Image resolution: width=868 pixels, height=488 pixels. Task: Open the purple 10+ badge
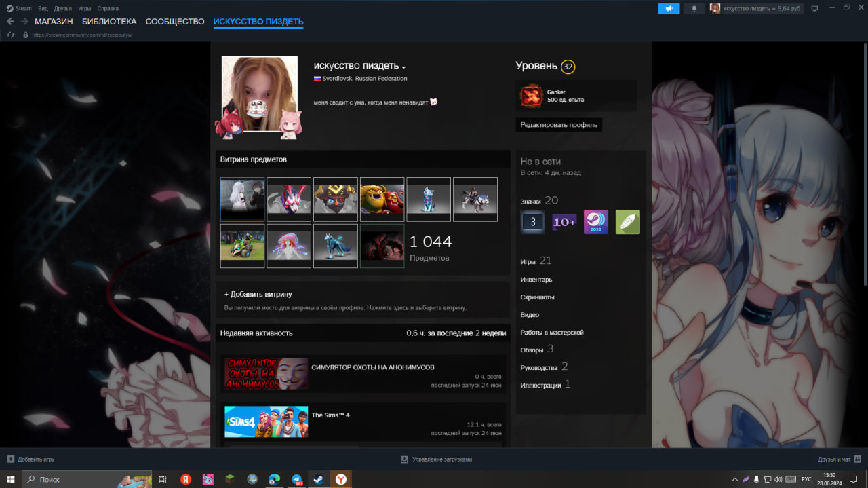[564, 222]
